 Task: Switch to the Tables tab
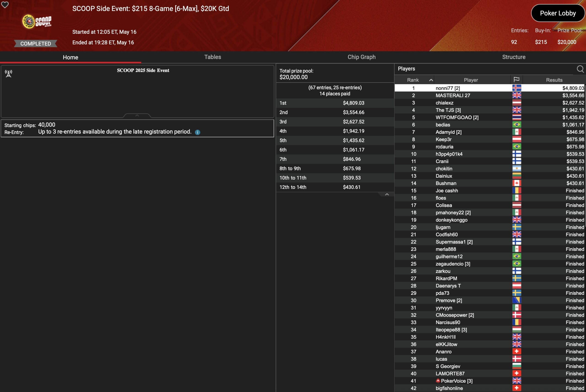212,57
